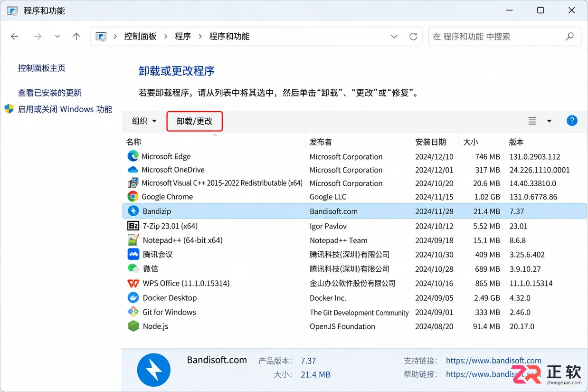Select the Microsoft Edge row name
The height and width of the screenshot is (392, 588).
click(x=166, y=156)
